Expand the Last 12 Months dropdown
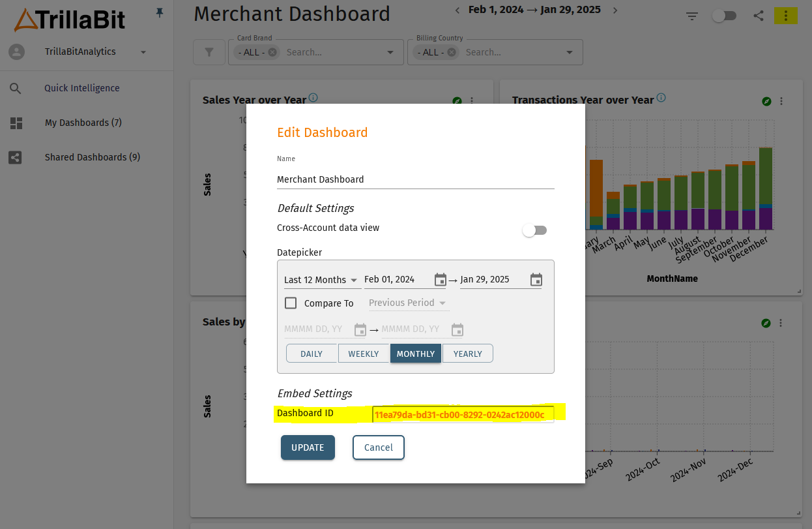 point(321,280)
